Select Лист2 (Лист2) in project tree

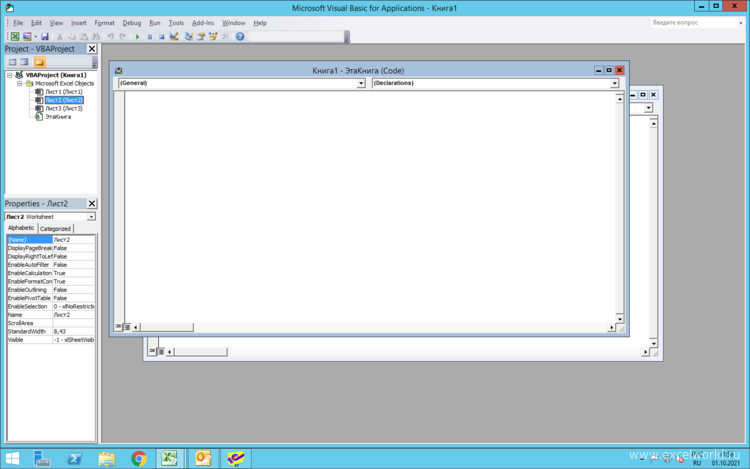click(x=64, y=100)
